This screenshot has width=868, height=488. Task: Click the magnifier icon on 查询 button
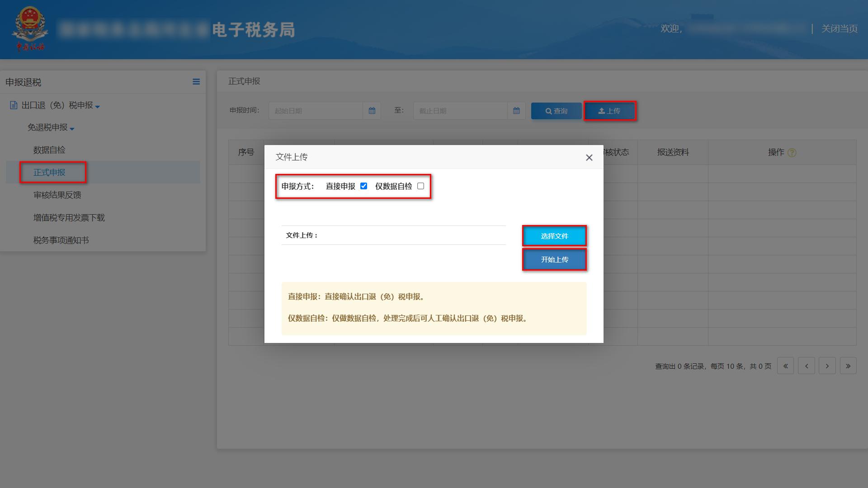click(x=548, y=111)
